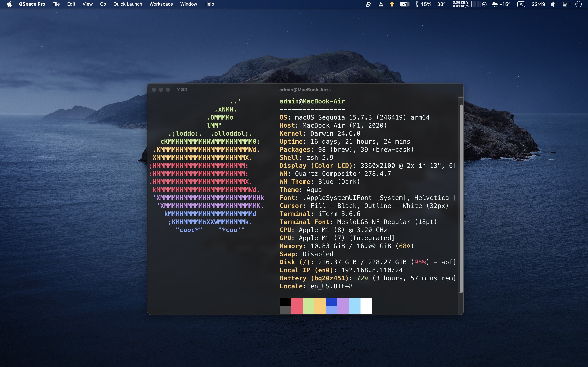Open network speed KB/s indicator
Image resolution: width=588 pixels, height=367 pixels.
click(x=460, y=4)
